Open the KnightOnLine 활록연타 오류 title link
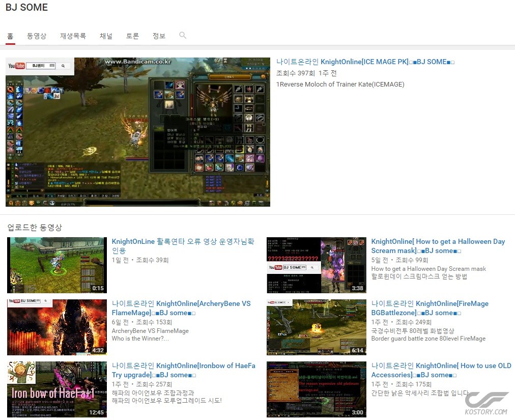This screenshot has height=420, width=515. [x=183, y=246]
